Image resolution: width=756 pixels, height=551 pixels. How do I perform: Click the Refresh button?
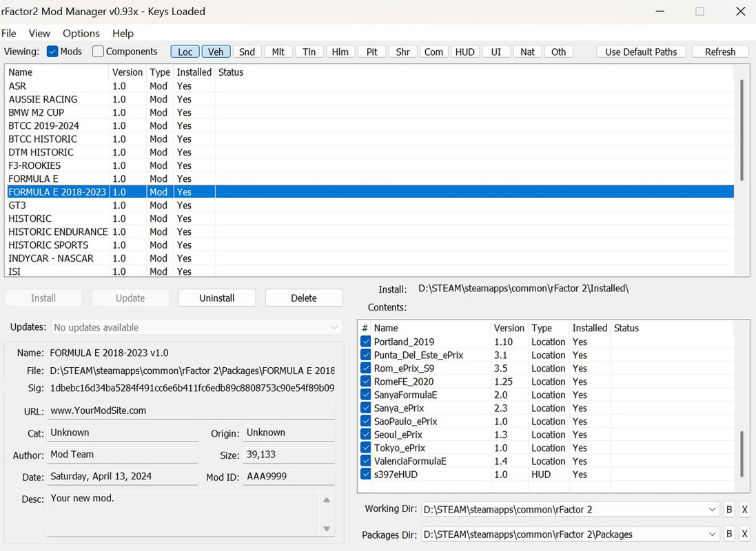[720, 52]
